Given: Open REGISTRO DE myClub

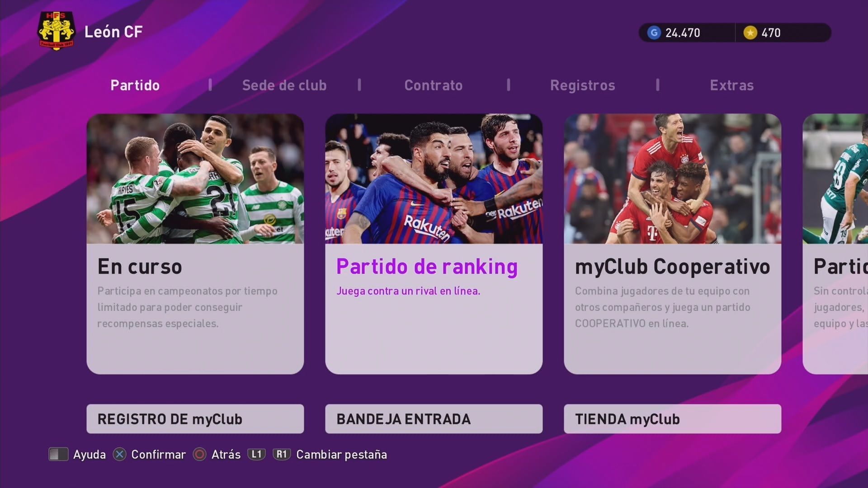Looking at the screenshot, I should click(x=195, y=419).
